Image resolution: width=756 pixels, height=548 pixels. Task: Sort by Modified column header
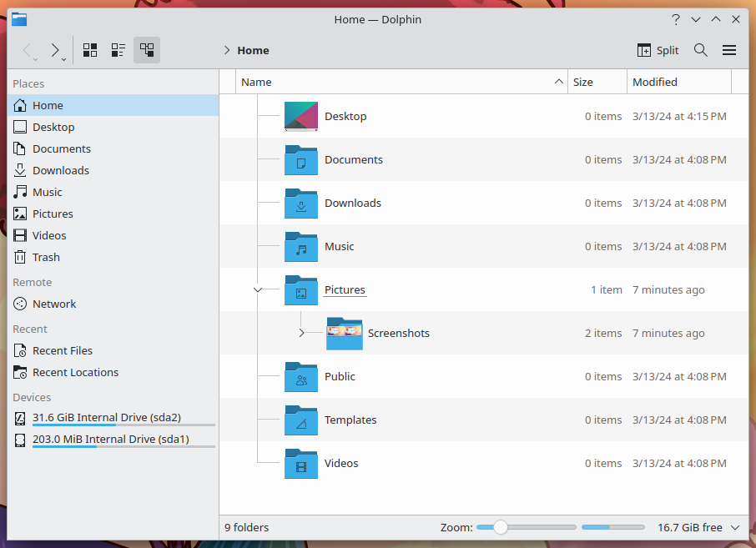pyautogui.click(x=679, y=82)
